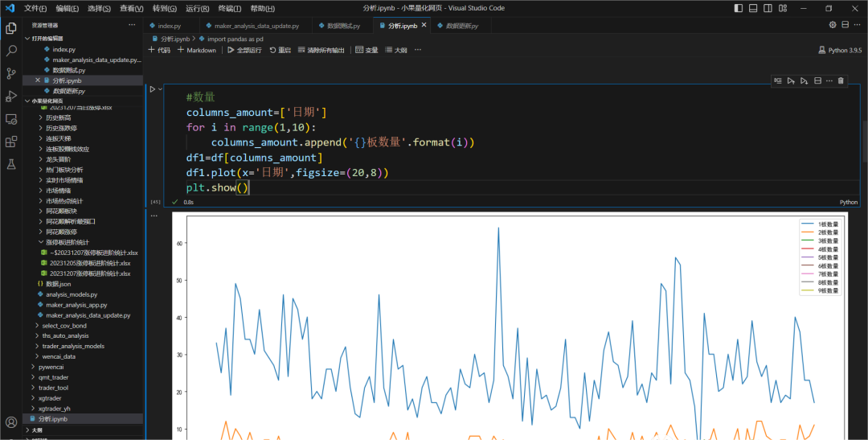Open the 帮助(H) menu

point(262,8)
